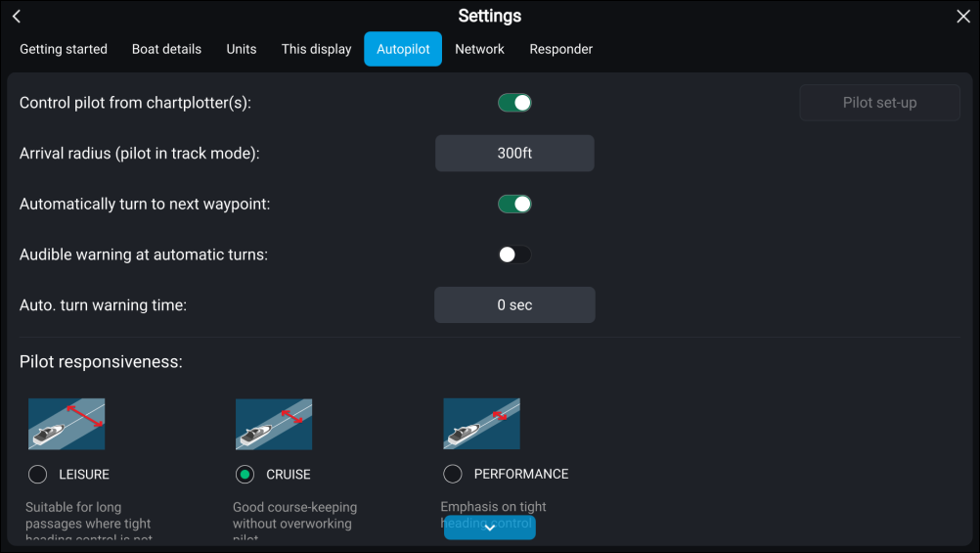Select the This display tab
The width and height of the screenshot is (980, 553).
point(316,49)
